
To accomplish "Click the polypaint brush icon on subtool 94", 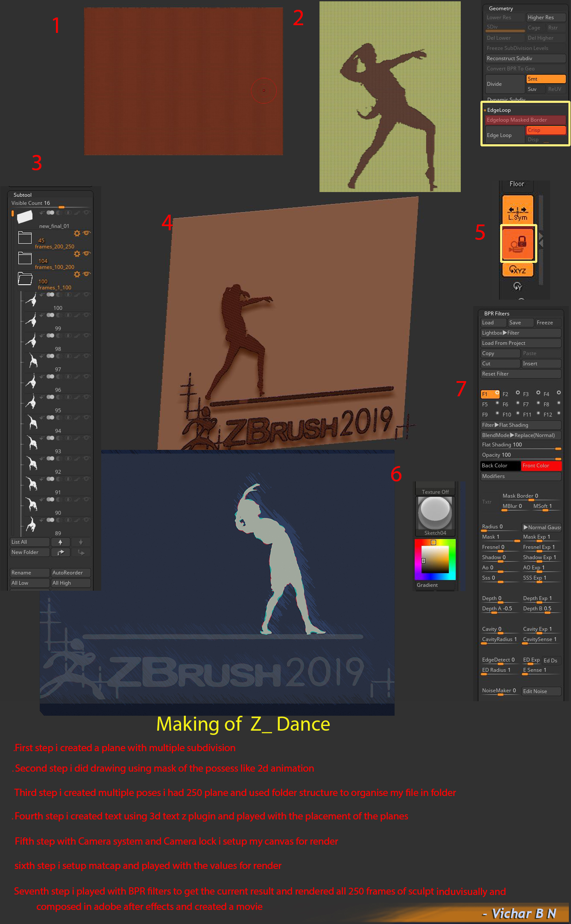I will (77, 417).
